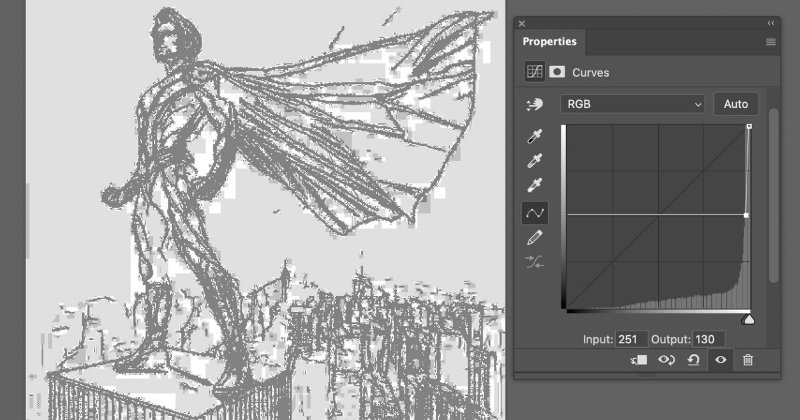The height and width of the screenshot is (420, 800).
Task: Select the edit points curve tool
Action: (x=536, y=212)
